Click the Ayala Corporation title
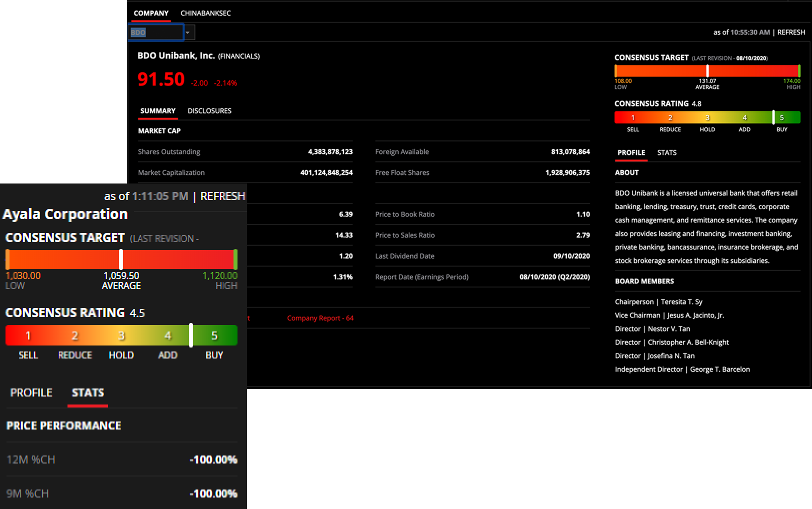This screenshot has width=812, height=509. (65, 214)
